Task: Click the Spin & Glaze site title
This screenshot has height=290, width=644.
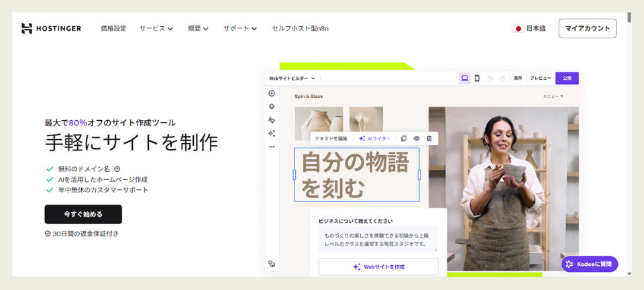Action: [x=309, y=97]
